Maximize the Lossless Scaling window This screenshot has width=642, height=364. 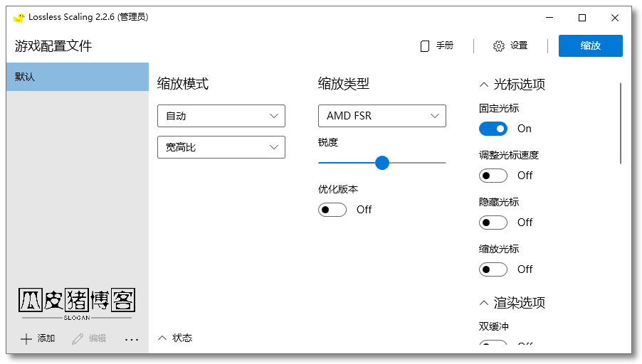click(582, 18)
